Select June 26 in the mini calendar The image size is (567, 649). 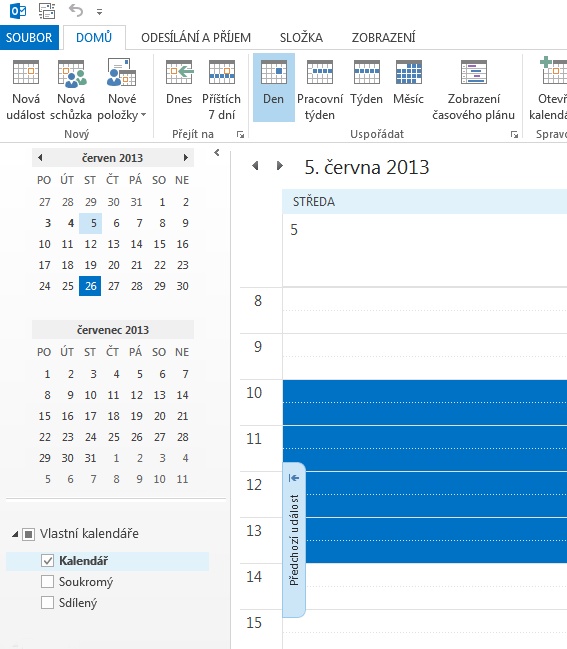(90, 286)
